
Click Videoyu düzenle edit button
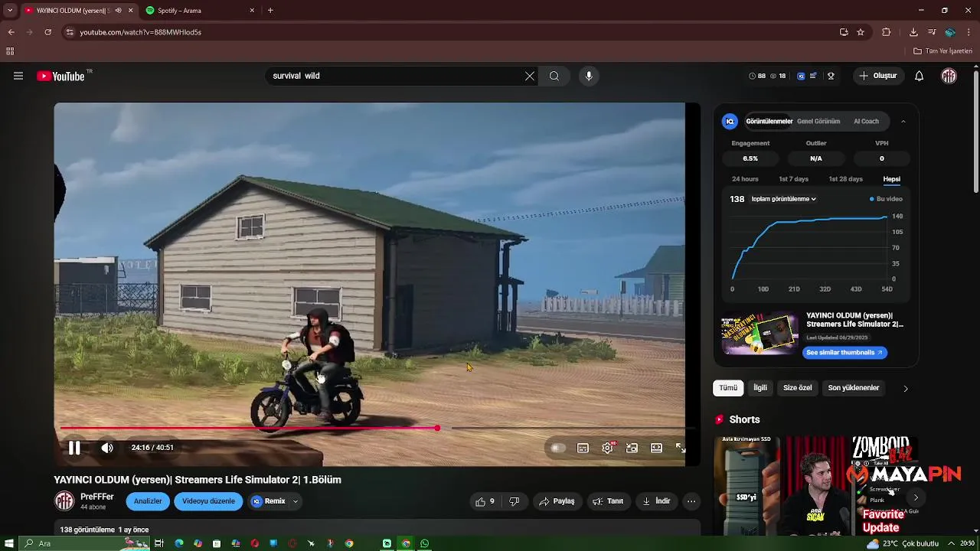(208, 501)
